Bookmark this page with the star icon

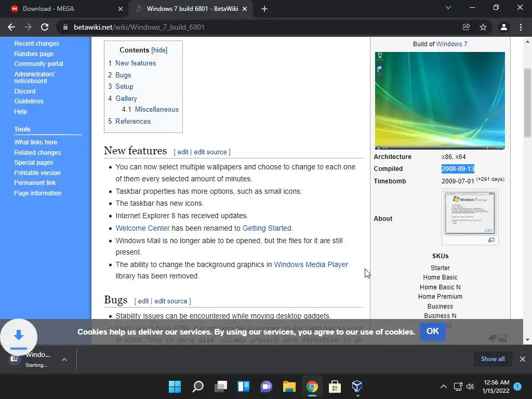483,27
